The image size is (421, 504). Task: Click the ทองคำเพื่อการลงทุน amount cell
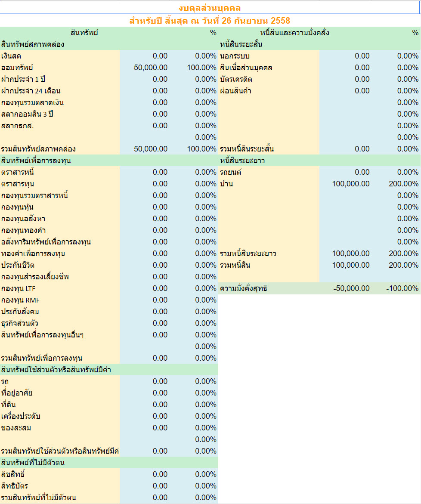point(145,254)
